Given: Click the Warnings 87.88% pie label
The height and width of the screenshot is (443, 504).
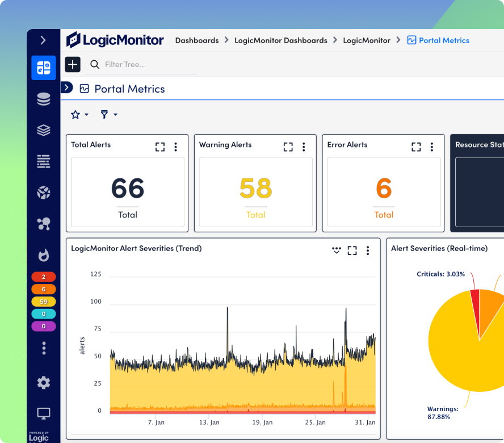Looking at the screenshot, I should point(443,413).
